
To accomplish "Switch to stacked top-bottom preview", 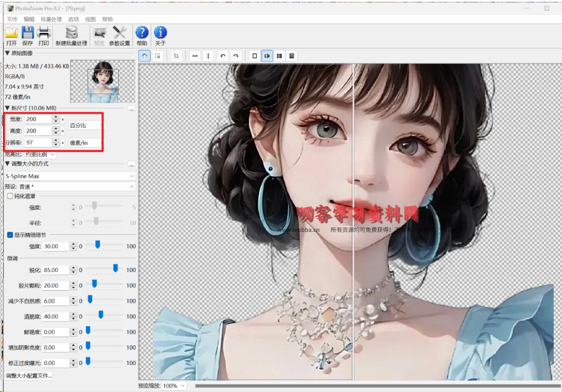I will tap(291, 56).
